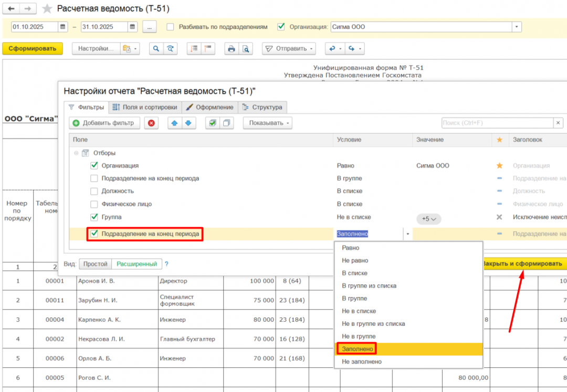Open calendar for start date 01.10.2025

62,27
